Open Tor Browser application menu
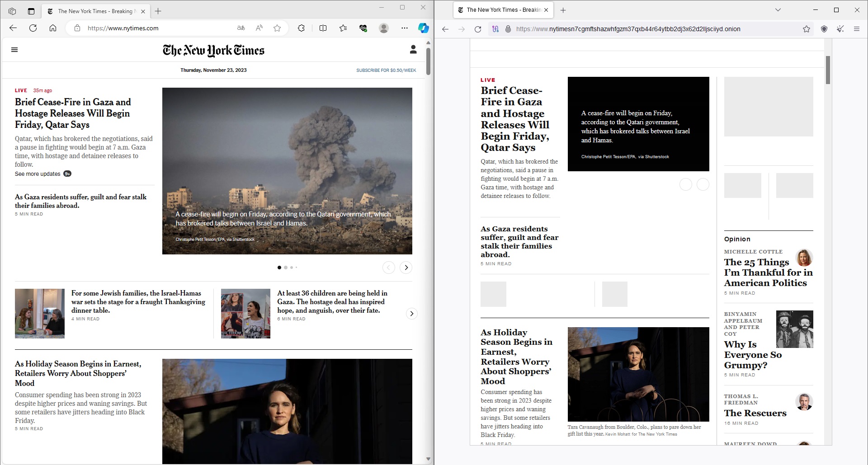868x465 pixels. [857, 29]
